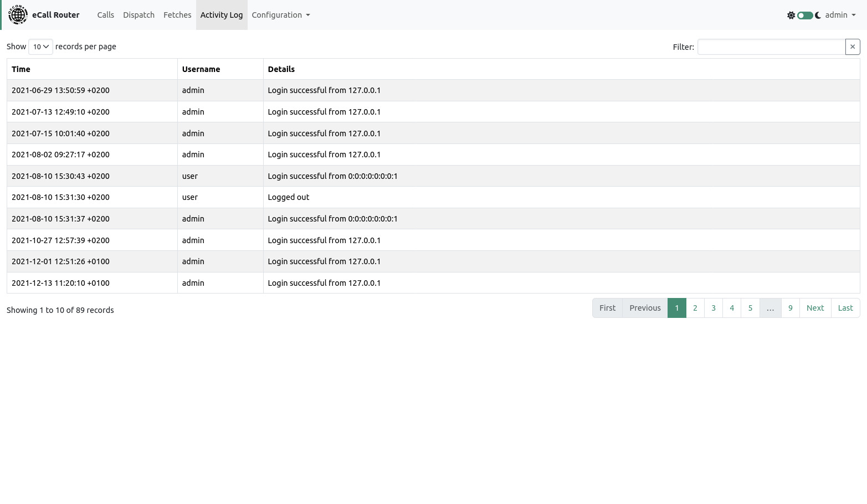Go to the First page of records
This screenshot has width=867, height=504.
607,308
